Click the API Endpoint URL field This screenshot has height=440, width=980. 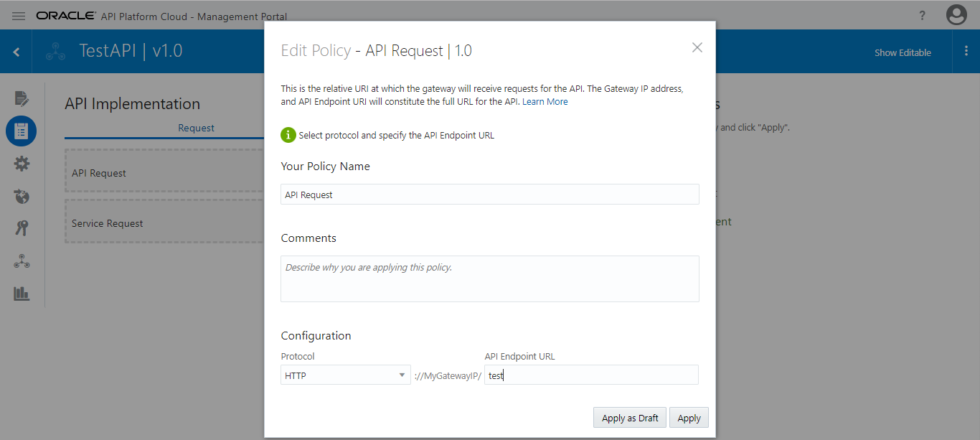(590, 375)
